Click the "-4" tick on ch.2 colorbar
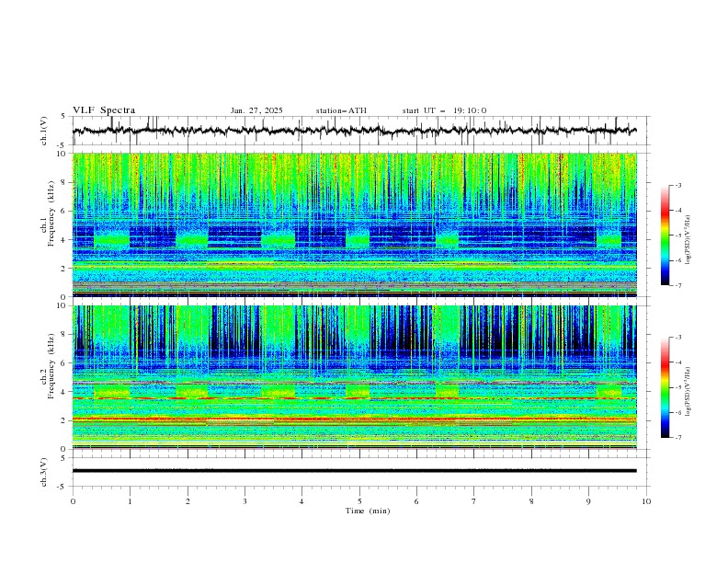This screenshot has height=563, width=728. click(x=678, y=362)
